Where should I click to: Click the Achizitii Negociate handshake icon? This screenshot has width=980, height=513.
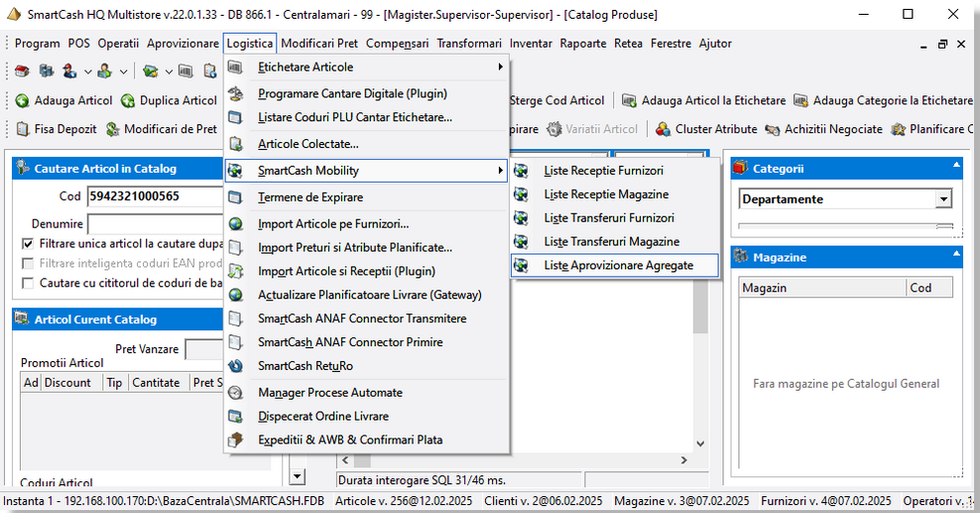point(773,129)
